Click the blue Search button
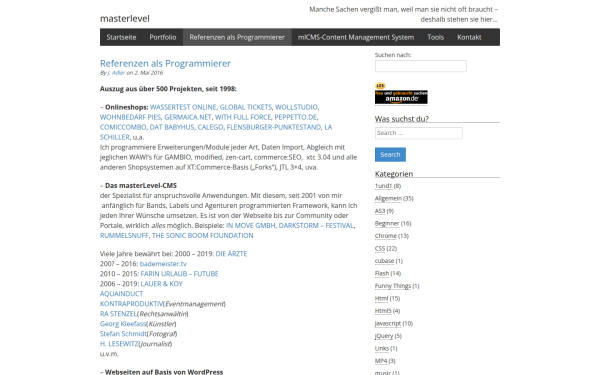The height and width of the screenshot is (375, 600). tap(390, 155)
